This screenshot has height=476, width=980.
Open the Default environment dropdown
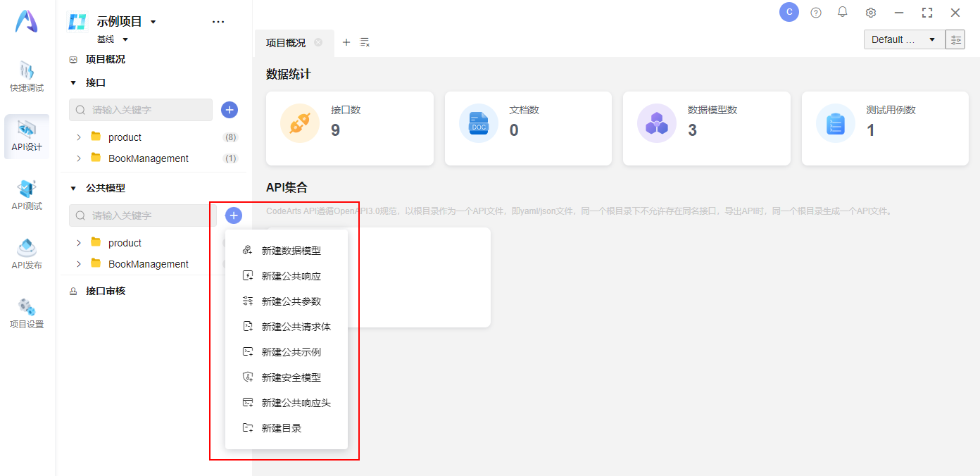pyautogui.click(x=903, y=39)
